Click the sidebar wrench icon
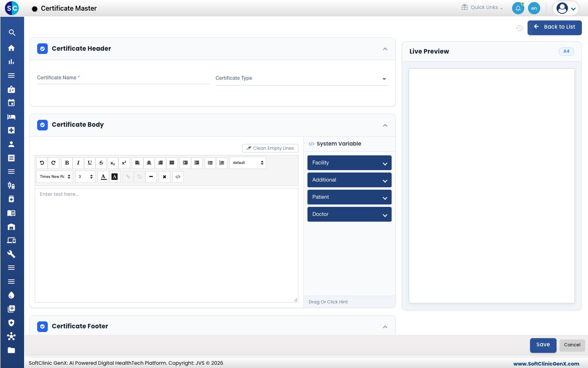The height and width of the screenshot is (368, 588). [11, 254]
